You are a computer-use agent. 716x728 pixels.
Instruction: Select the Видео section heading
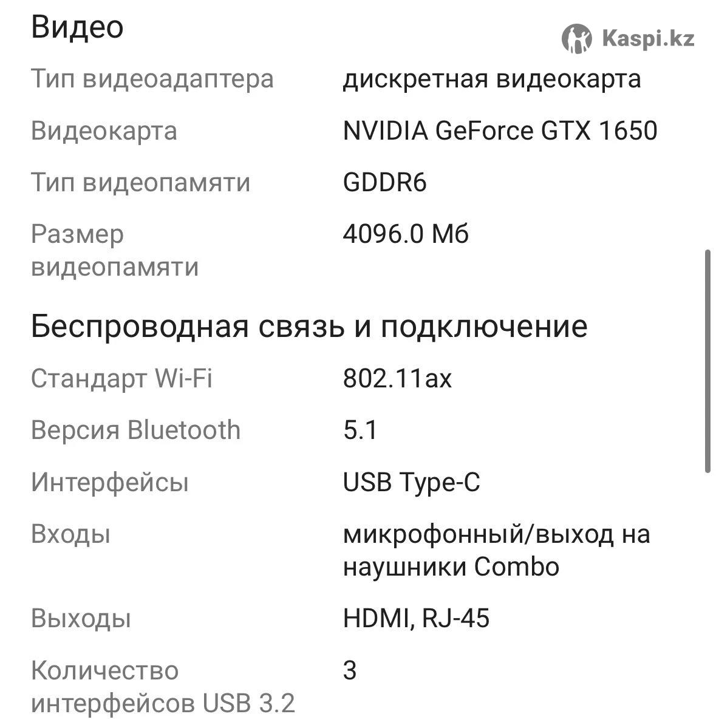[x=77, y=27]
